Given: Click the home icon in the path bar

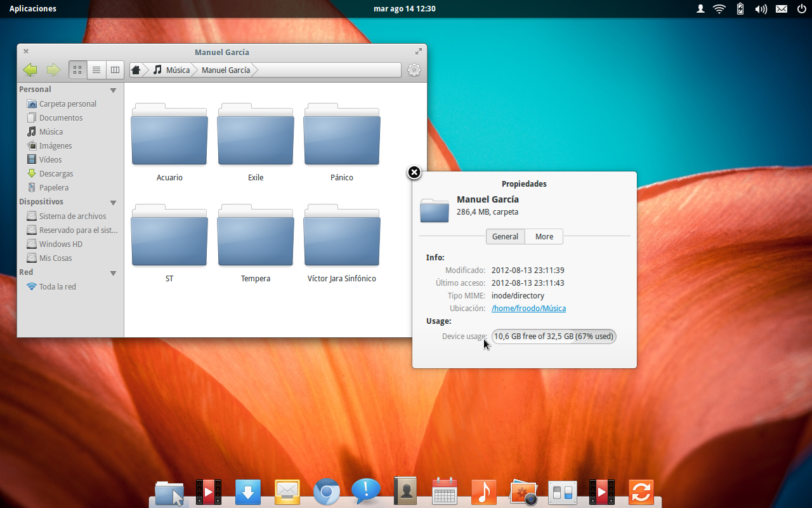Looking at the screenshot, I should (x=136, y=70).
